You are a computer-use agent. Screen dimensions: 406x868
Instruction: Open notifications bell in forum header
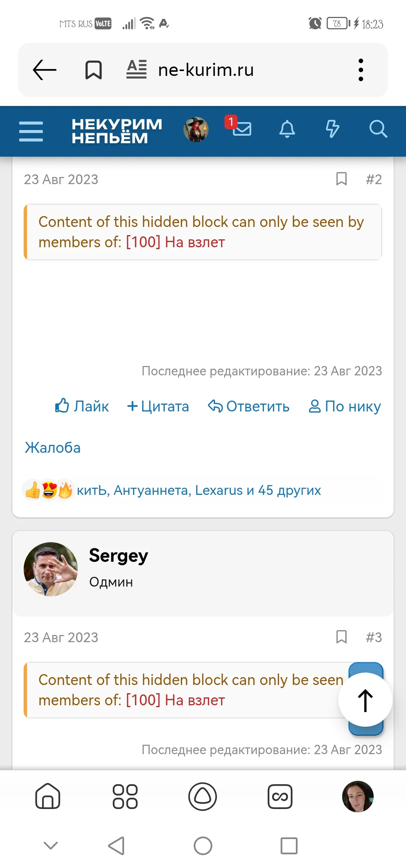[287, 129]
